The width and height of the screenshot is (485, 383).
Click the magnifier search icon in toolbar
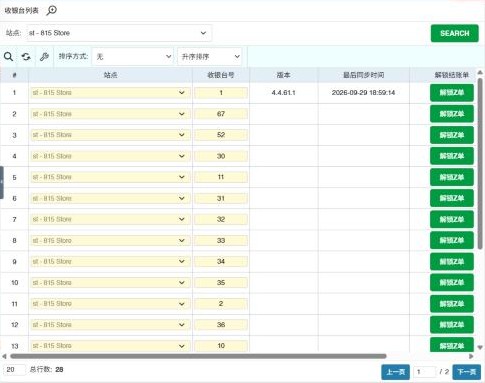[x=8, y=57]
